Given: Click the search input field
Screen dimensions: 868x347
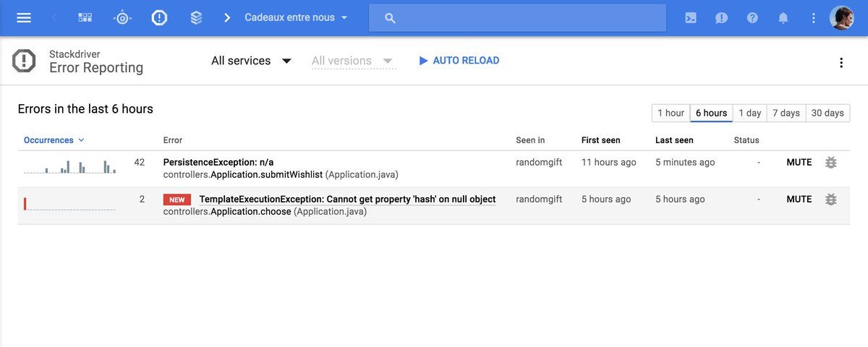Looking at the screenshot, I should 517,17.
